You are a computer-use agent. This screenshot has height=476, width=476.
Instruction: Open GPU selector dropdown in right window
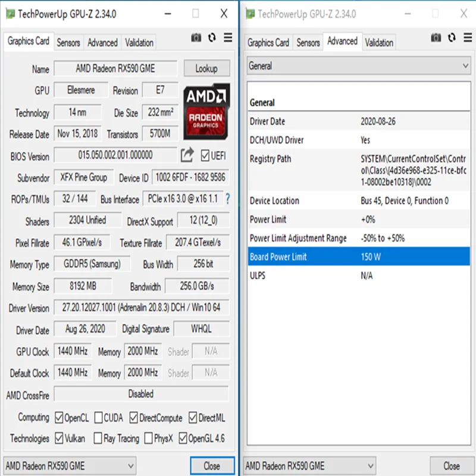click(309, 466)
